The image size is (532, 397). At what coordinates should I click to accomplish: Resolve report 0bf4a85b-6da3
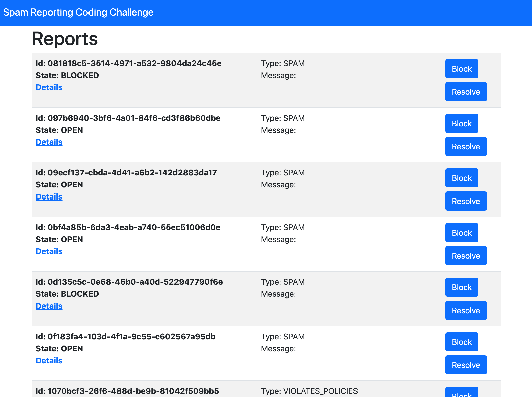466,256
